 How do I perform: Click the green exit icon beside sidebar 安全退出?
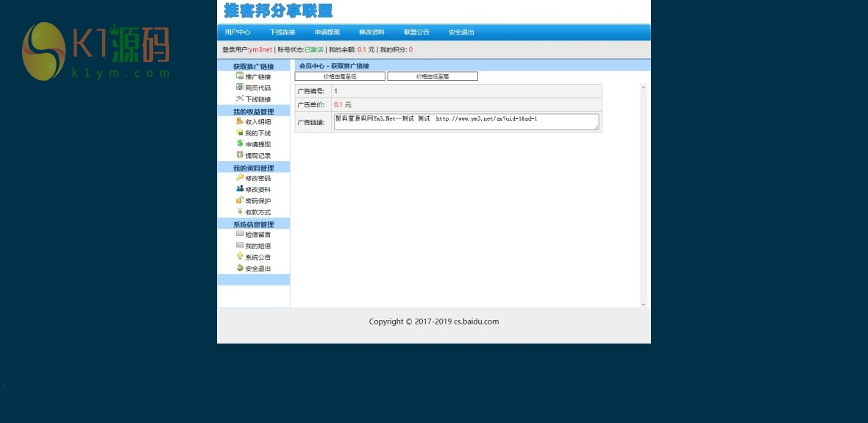tap(240, 268)
